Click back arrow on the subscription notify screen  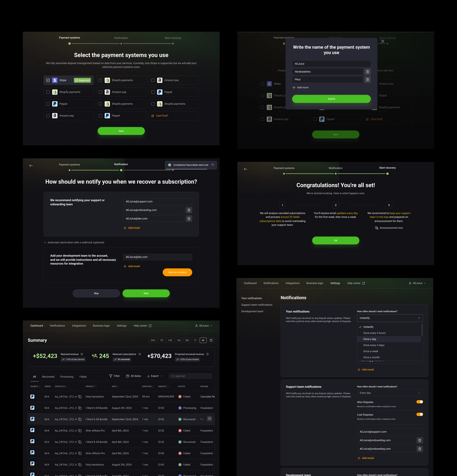31,166
